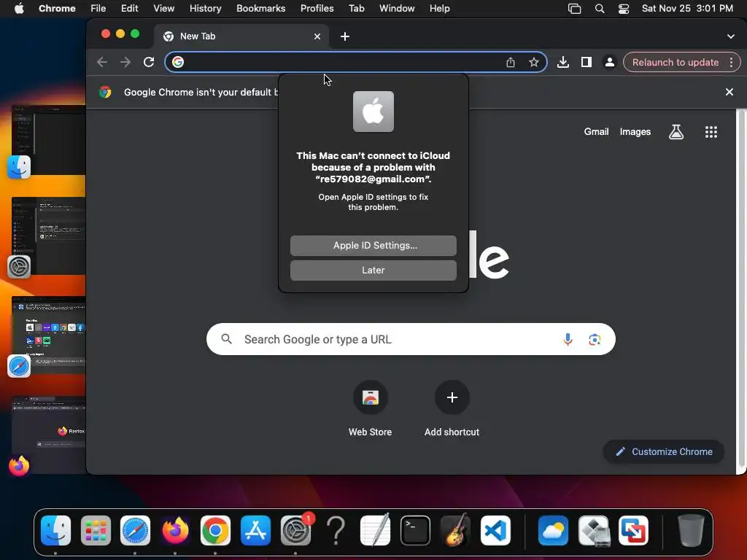
Task: Open the Chrome three-dot menu
Action: coord(731,63)
